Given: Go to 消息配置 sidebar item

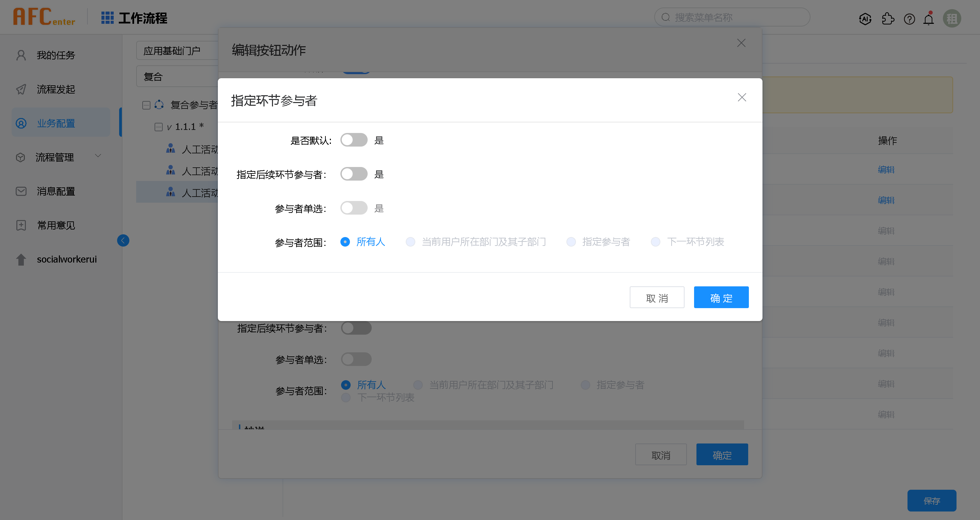Looking at the screenshot, I should click(x=55, y=191).
